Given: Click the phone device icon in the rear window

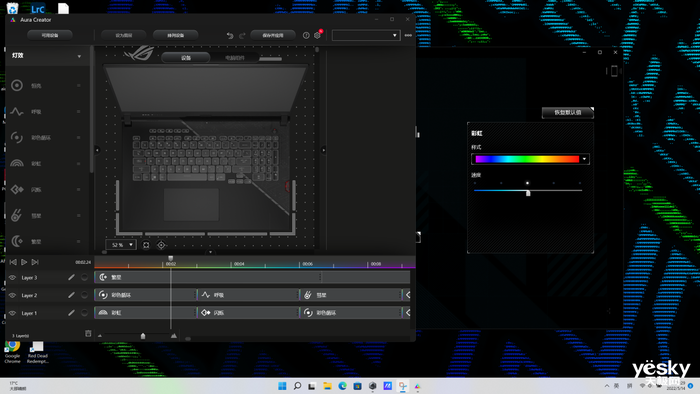Looking at the screenshot, I should (x=614, y=71).
